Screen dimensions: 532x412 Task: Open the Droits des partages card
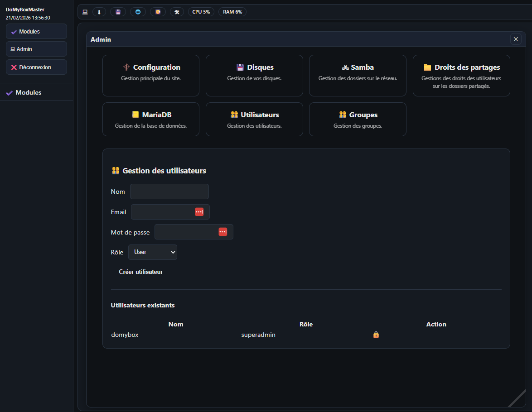[x=461, y=76]
